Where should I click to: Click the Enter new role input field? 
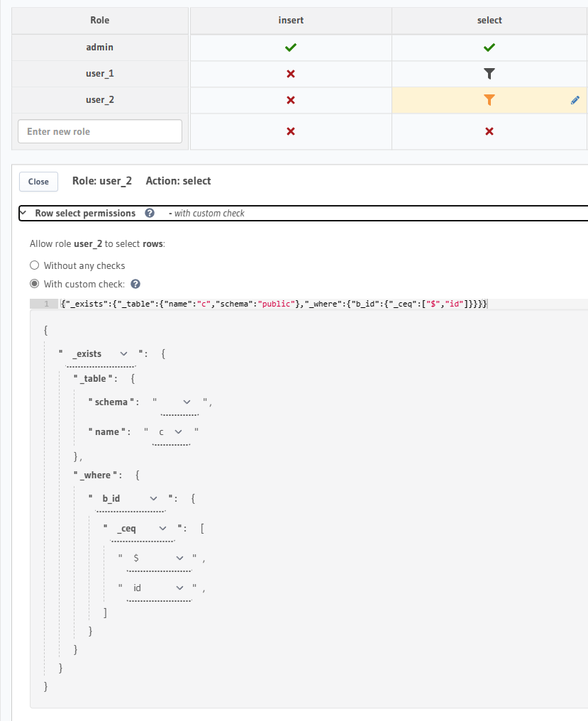click(x=99, y=131)
